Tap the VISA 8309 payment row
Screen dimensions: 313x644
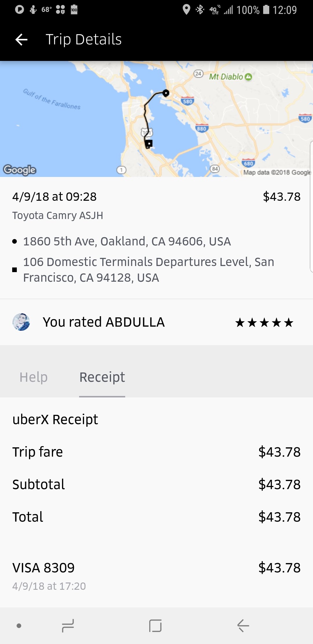point(43,568)
